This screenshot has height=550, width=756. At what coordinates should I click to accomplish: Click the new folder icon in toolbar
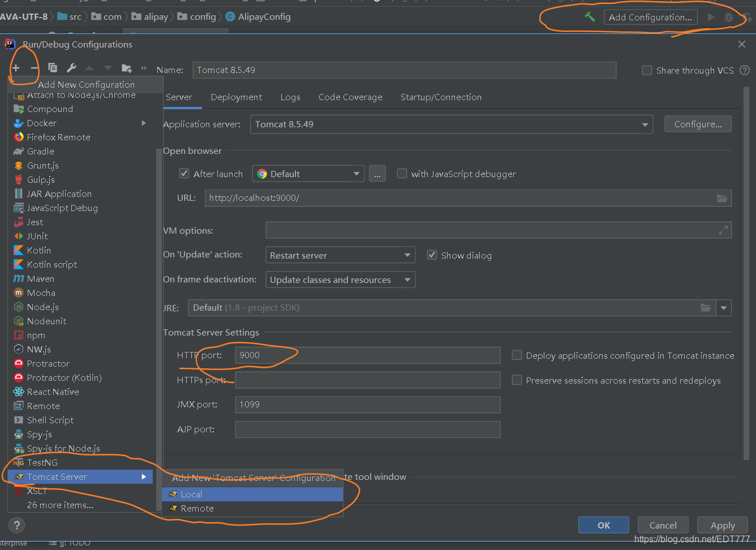point(127,68)
